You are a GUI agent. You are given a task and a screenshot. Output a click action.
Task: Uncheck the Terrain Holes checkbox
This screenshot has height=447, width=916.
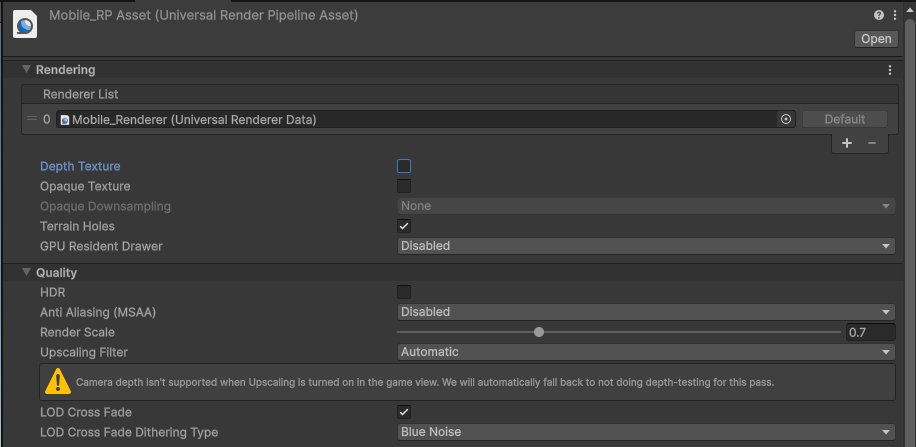404,226
